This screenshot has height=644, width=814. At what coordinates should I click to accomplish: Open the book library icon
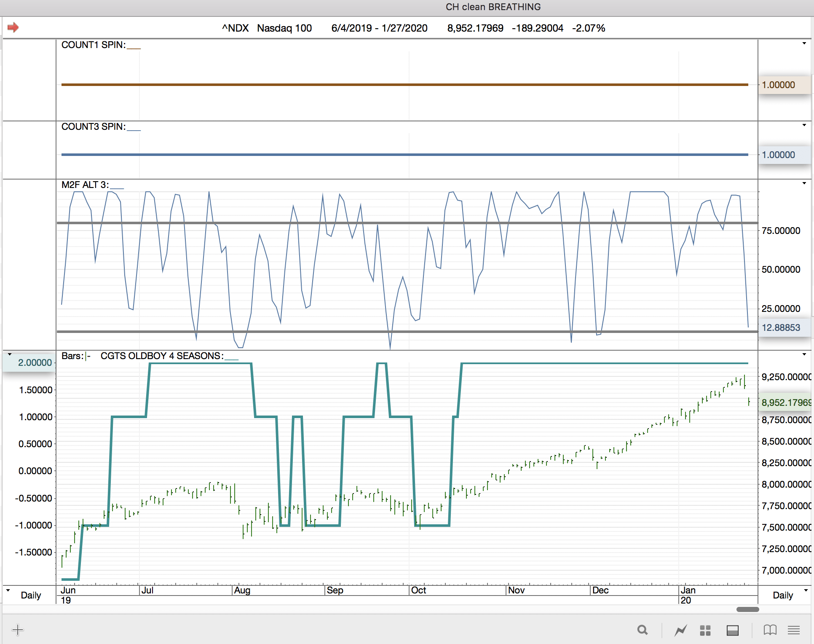click(x=770, y=630)
